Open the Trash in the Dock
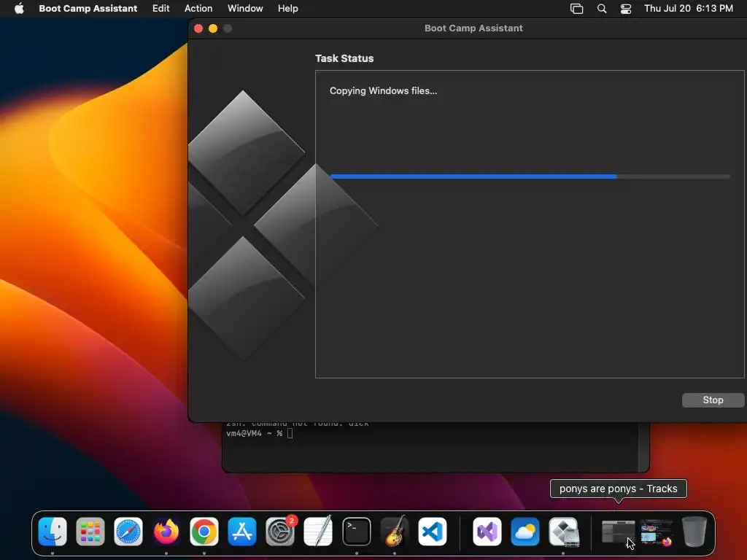This screenshot has height=560, width=747. pyautogui.click(x=694, y=532)
